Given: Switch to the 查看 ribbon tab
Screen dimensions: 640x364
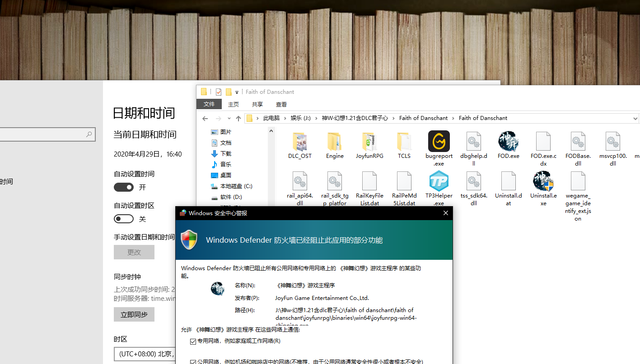Looking at the screenshot, I should click(x=281, y=104).
